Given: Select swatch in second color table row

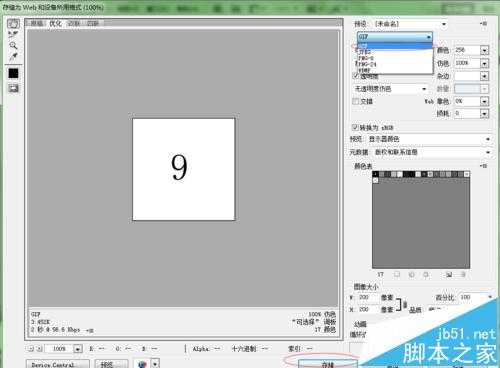Looking at the screenshot, I should click(x=375, y=180).
